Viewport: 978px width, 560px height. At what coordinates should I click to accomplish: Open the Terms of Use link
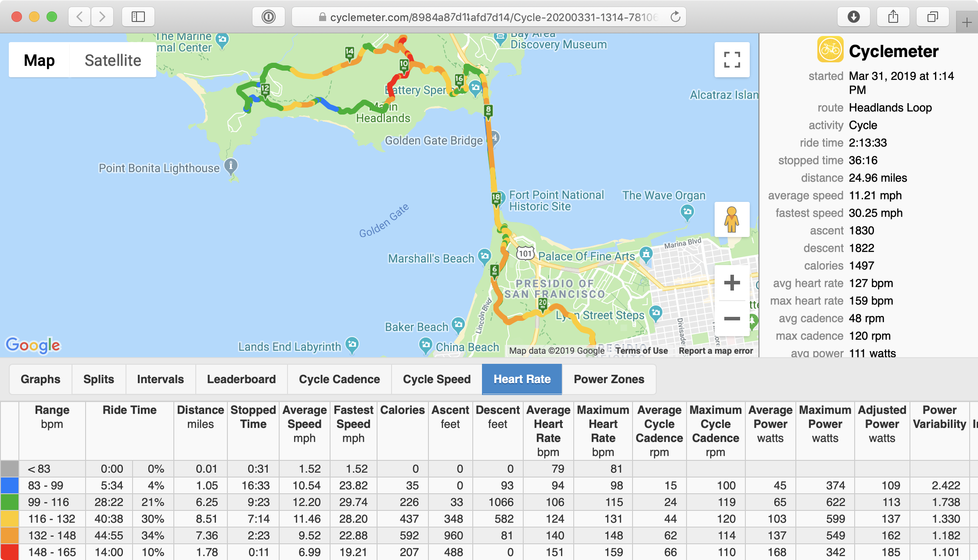(641, 351)
